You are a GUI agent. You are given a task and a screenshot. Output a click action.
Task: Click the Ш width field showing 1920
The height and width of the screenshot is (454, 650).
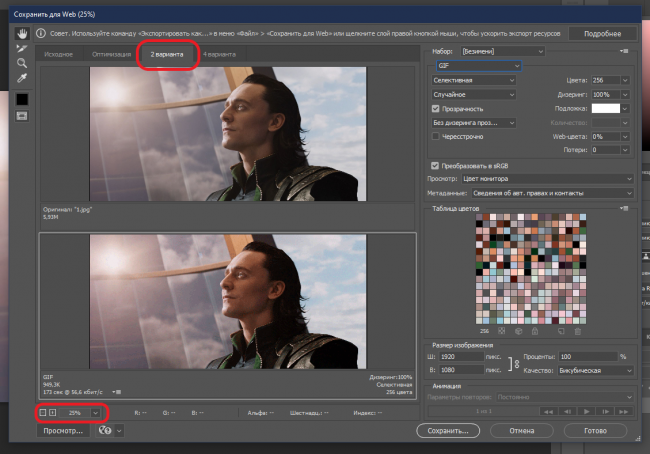point(462,357)
